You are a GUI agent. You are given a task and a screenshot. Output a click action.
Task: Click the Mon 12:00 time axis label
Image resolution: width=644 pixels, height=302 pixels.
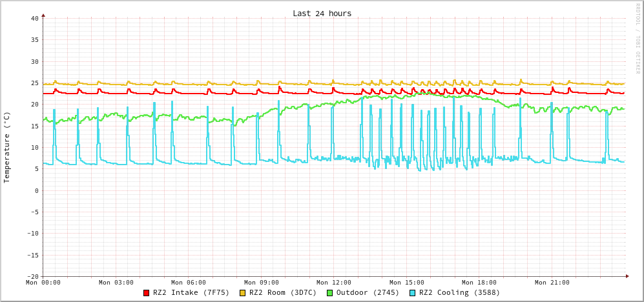pos(334,283)
